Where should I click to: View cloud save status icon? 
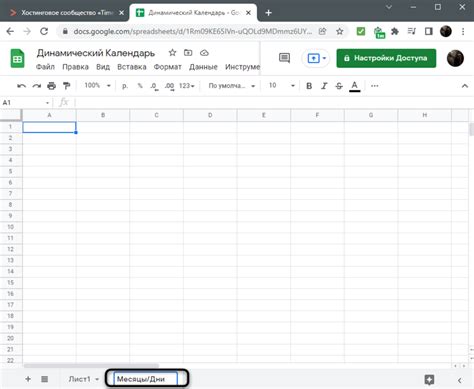[204, 53]
